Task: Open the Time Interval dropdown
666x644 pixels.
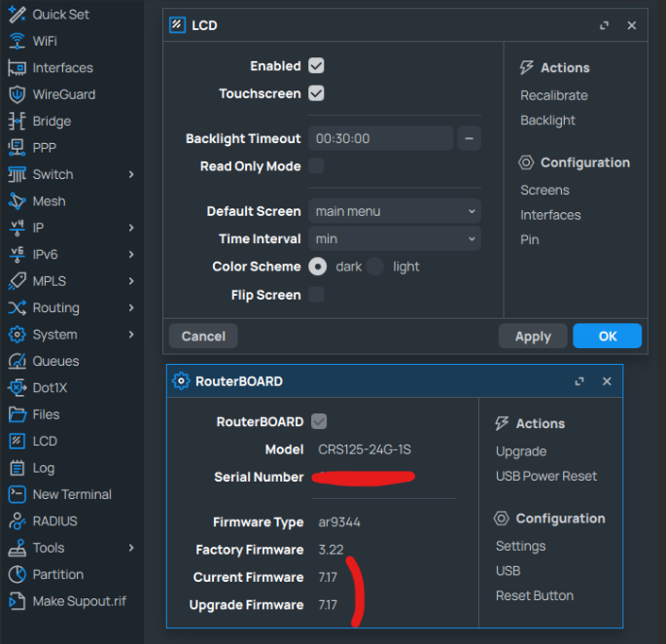Action: pyautogui.click(x=395, y=238)
